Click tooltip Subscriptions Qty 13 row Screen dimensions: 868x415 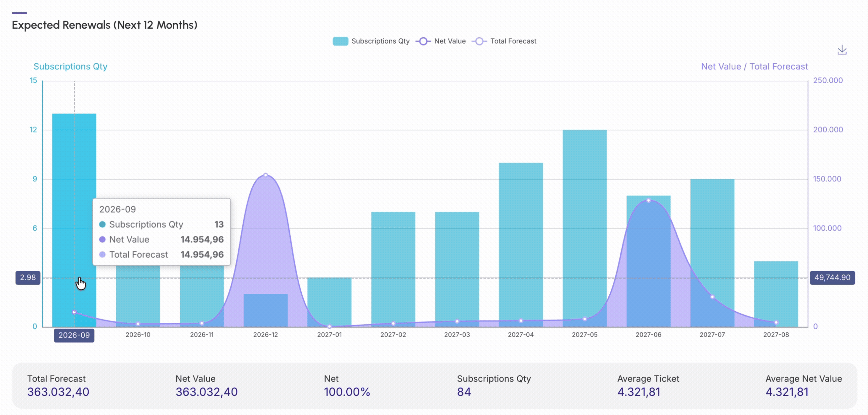[x=162, y=224]
